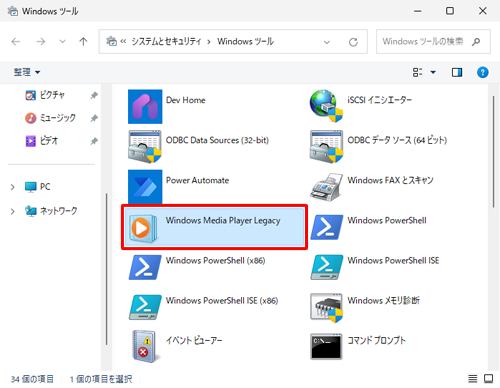Click the Windows ツール title bar icon

13,11
